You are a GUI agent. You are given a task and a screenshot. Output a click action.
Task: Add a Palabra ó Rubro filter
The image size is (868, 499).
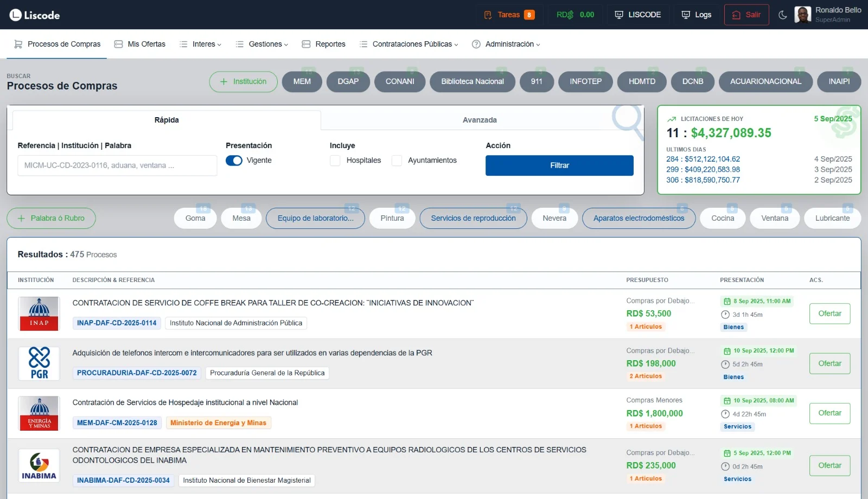pyautogui.click(x=51, y=218)
